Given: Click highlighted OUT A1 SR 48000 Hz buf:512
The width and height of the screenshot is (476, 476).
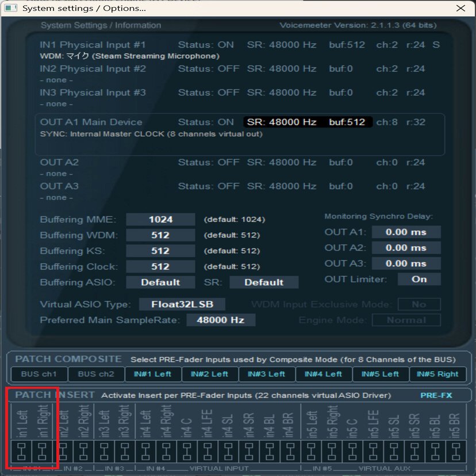Looking at the screenshot, I should pyautogui.click(x=308, y=122).
